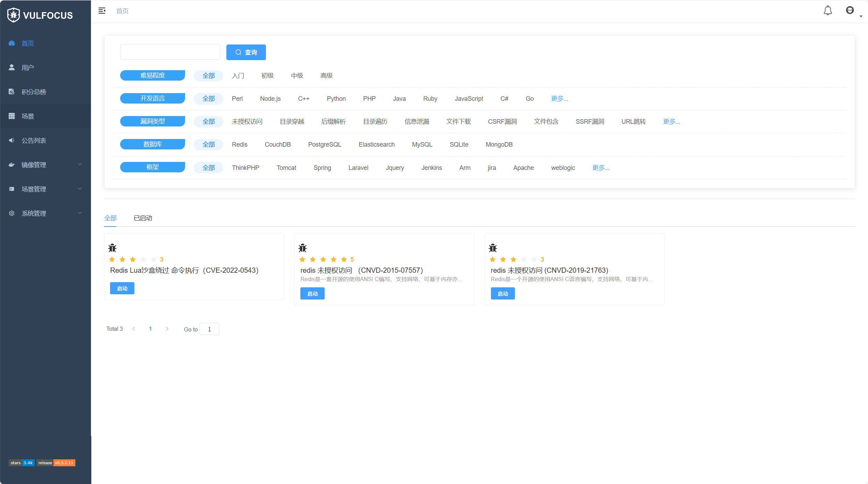Image resolution: width=868 pixels, height=484 pixels.
Task: Open the user avatar menu
Action: coord(850,10)
